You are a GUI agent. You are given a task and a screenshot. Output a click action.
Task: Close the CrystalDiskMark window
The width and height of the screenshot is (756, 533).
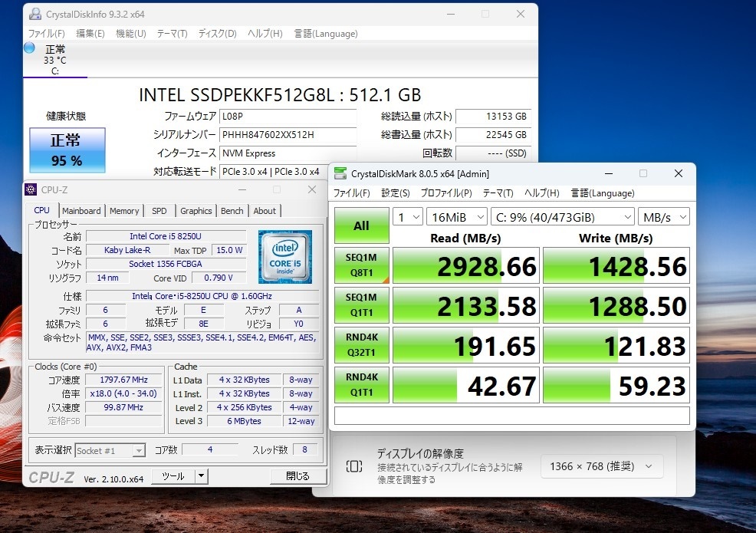coord(679,173)
